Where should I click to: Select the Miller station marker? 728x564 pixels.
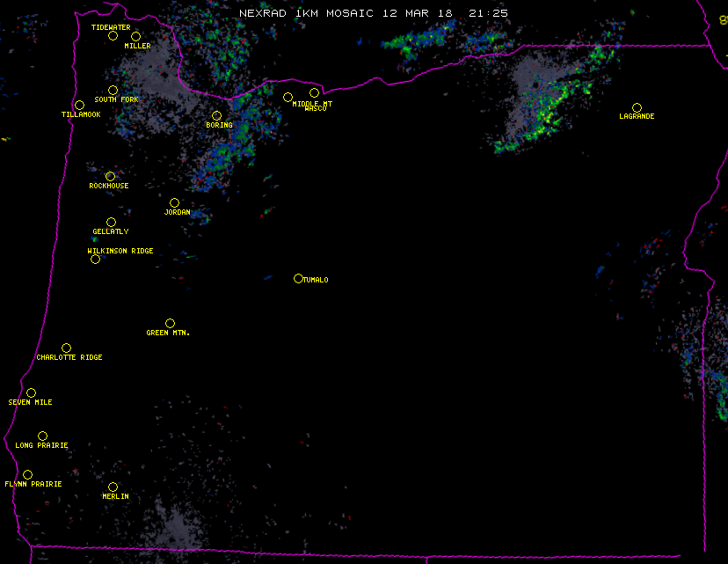pyautogui.click(x=135, y=36)
